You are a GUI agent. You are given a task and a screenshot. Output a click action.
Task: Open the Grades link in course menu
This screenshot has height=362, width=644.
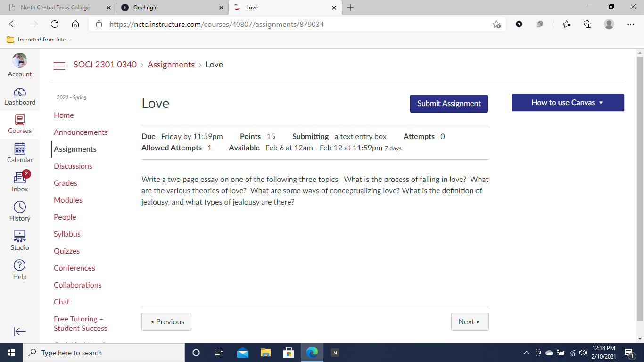click(66, 183)
